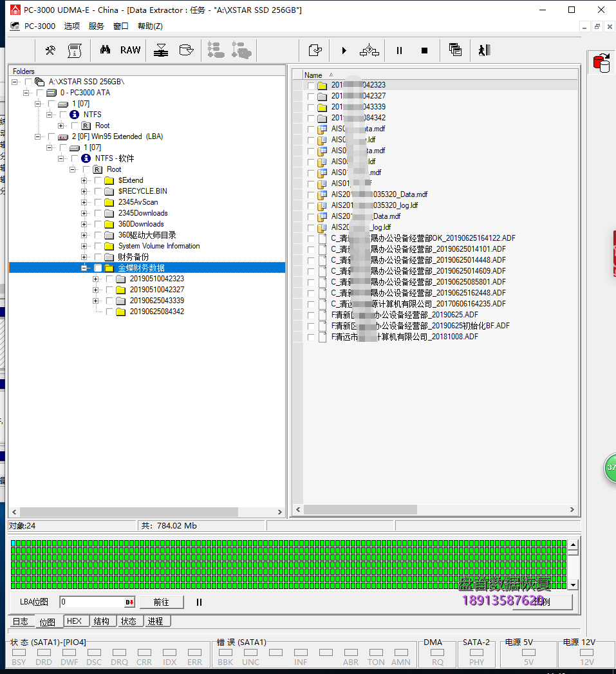Click the green LBA sector bitmap
616x674 pixels.
[x=288, y=565]
